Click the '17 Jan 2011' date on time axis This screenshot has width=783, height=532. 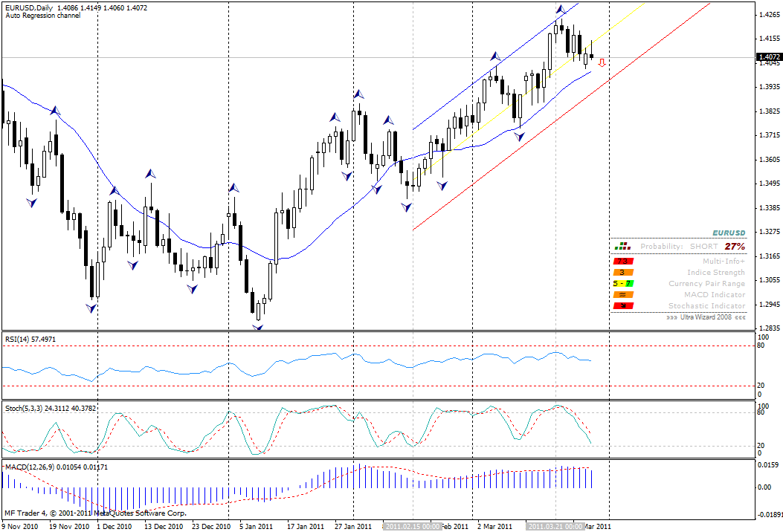coord(306,526)
